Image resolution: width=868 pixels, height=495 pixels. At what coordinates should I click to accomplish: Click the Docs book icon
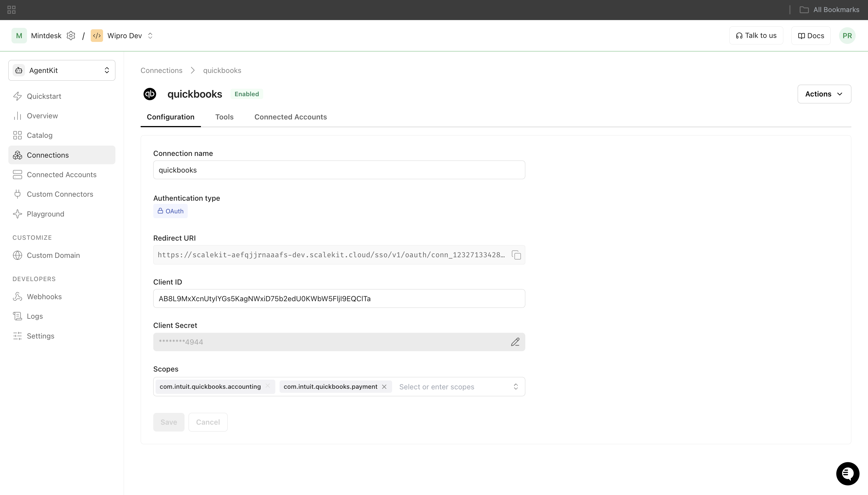pyautogui.click(x=801, y=36)
